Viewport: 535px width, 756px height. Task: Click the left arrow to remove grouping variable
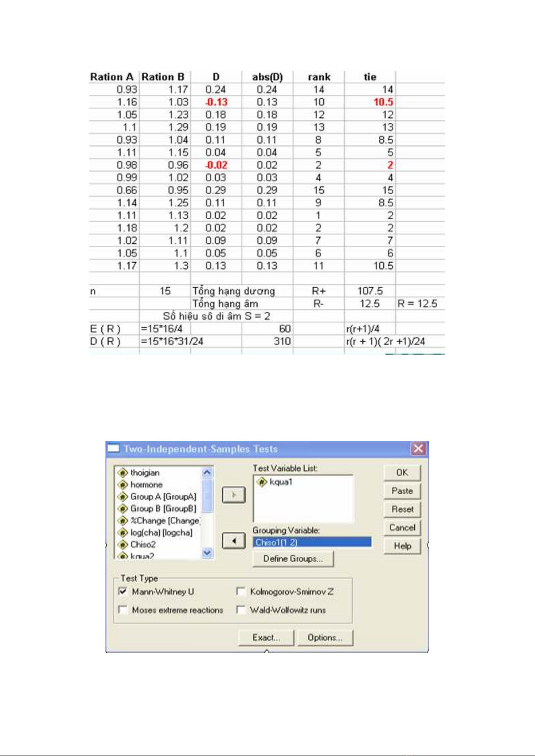click(x=233, y=541)
